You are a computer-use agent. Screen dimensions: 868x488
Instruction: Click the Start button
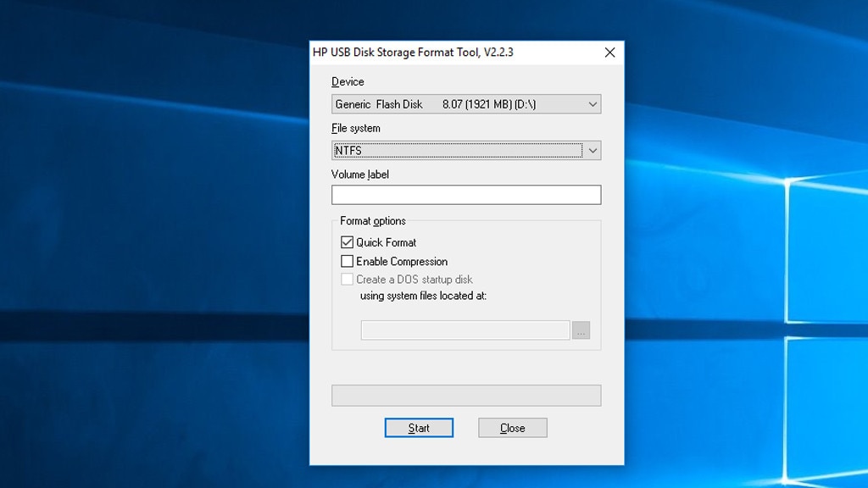[x=419, y=428]
